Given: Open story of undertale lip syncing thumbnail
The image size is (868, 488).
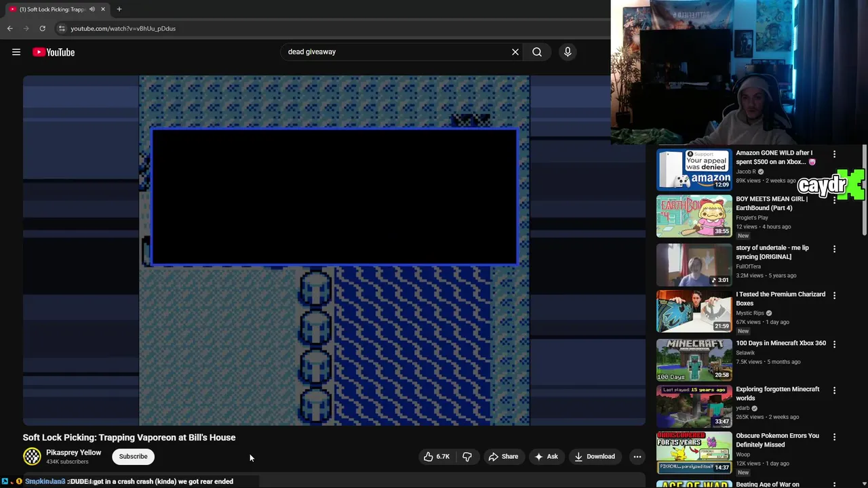Looking at the screenshot, I should click(694, 265).
